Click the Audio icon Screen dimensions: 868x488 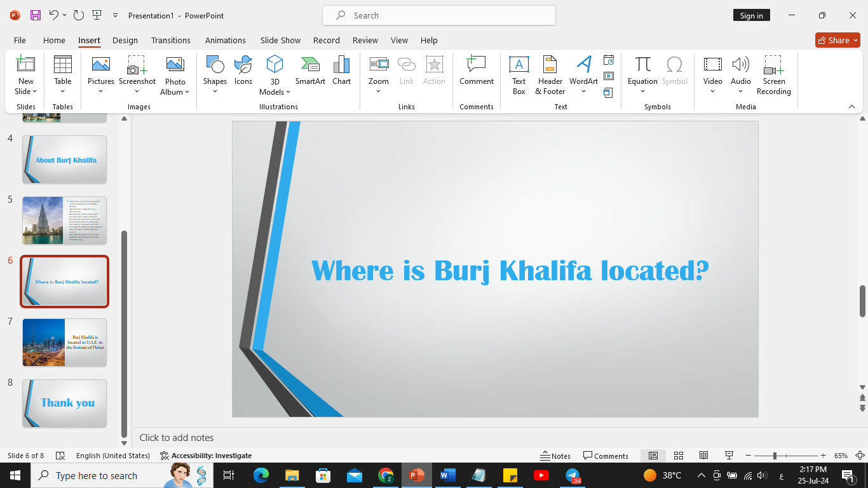coord(740,64)
